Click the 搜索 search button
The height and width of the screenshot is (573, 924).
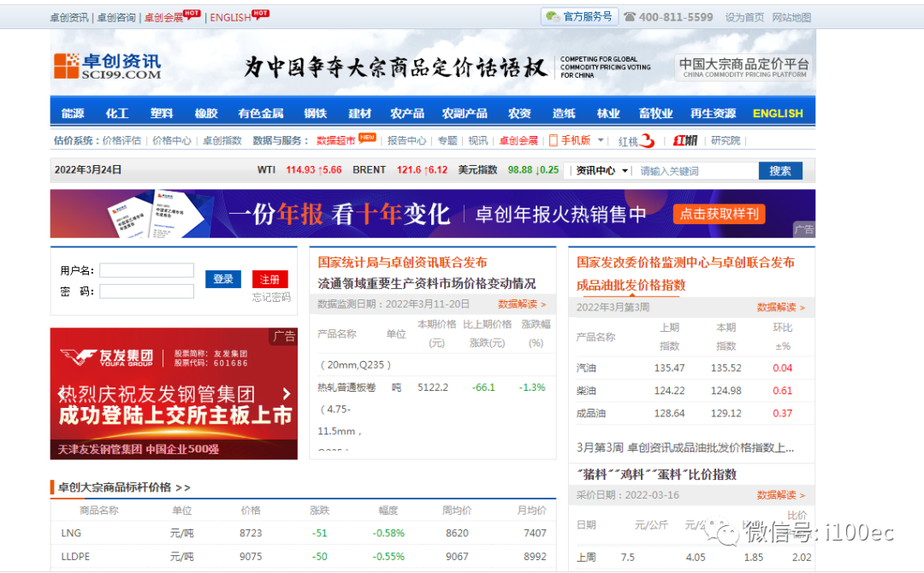coord(780,171)
